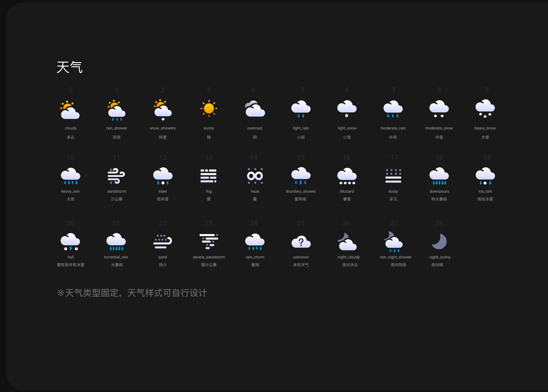Select the night_sunny moon icon

point(439,241)
